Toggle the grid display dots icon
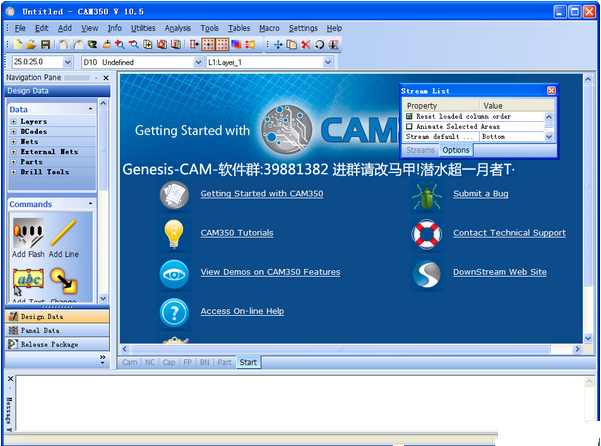 pyautogui.click(x=222, y=45)
